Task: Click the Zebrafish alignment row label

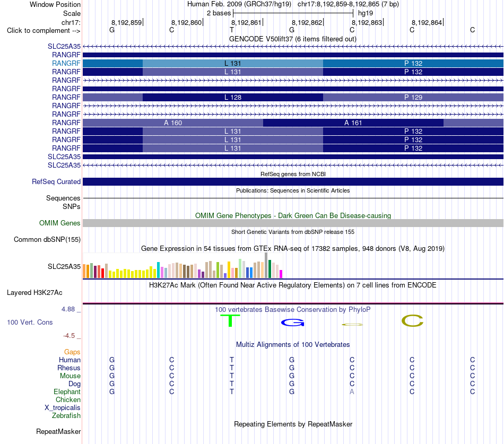Action: [x=66, y=415]
